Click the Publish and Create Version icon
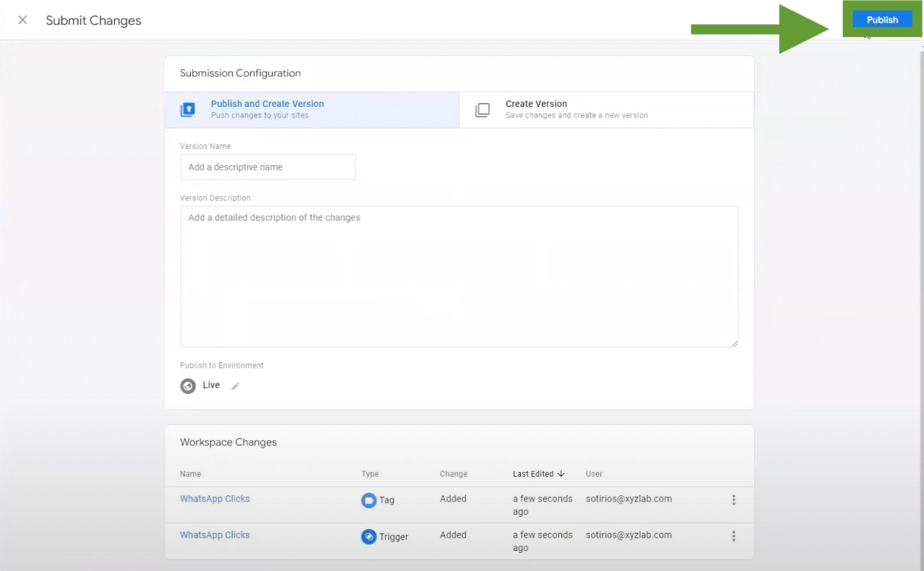 click(188, 110)
